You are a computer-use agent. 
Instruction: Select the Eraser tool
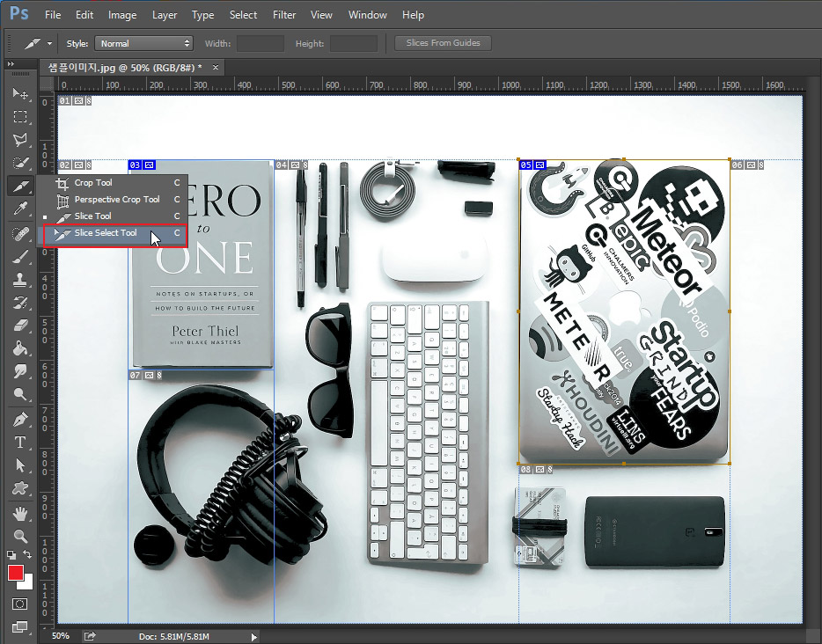pyautogui.click(x=20, y=326)
